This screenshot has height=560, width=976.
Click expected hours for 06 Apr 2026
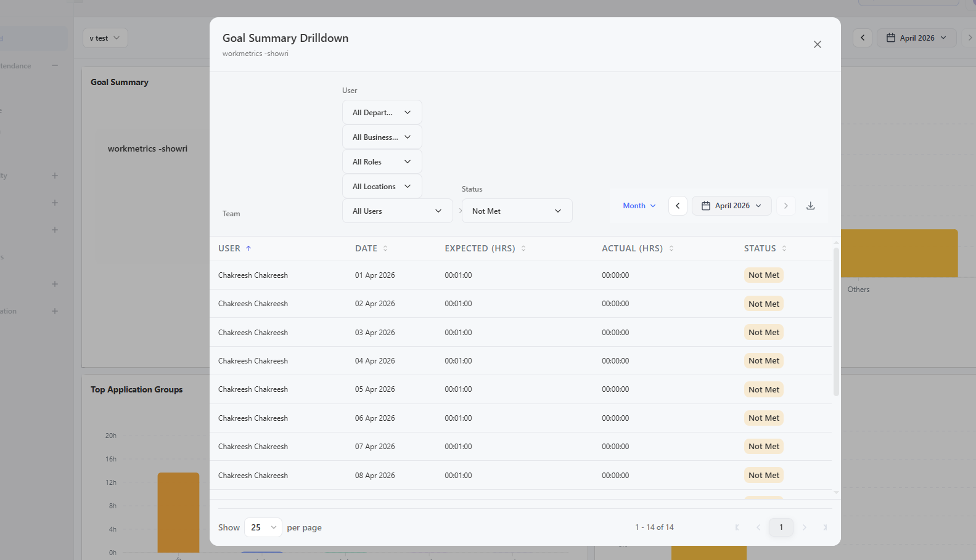[458, 418]
